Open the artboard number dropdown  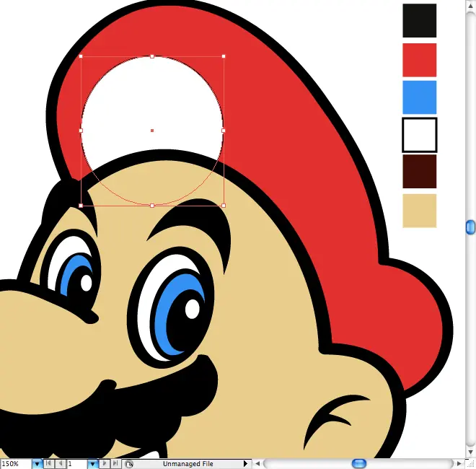(x=92, y=463)
